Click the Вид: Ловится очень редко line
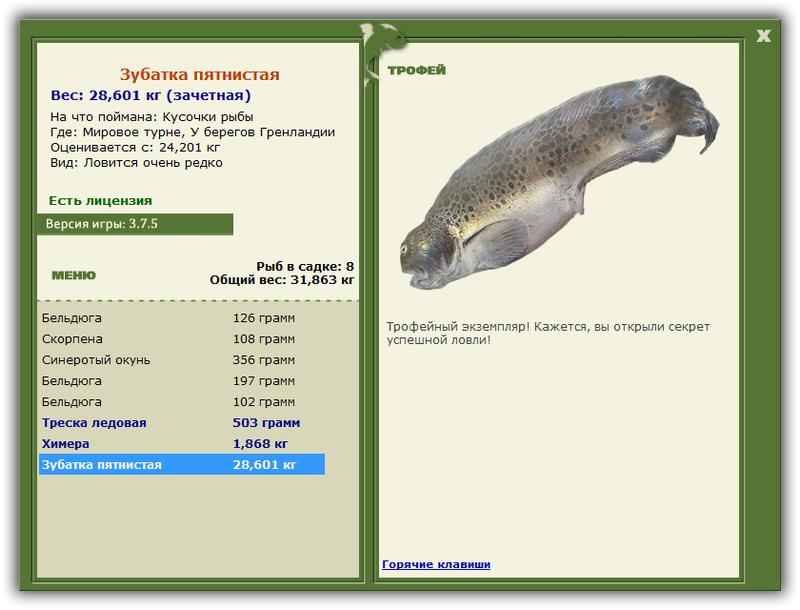Viewport: 800px width, 610px height. [136, 163]
